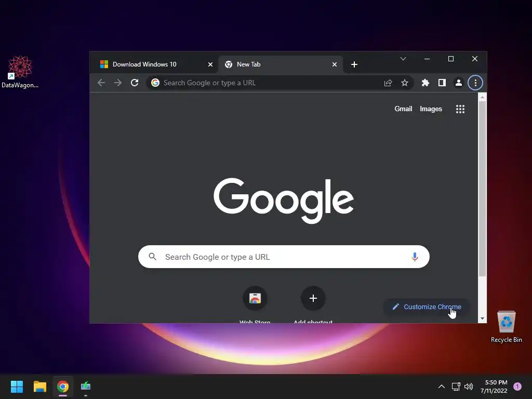Click the Chrome taskbar icon
Viewport: 532px width, 399px height.
pos(63,387)
